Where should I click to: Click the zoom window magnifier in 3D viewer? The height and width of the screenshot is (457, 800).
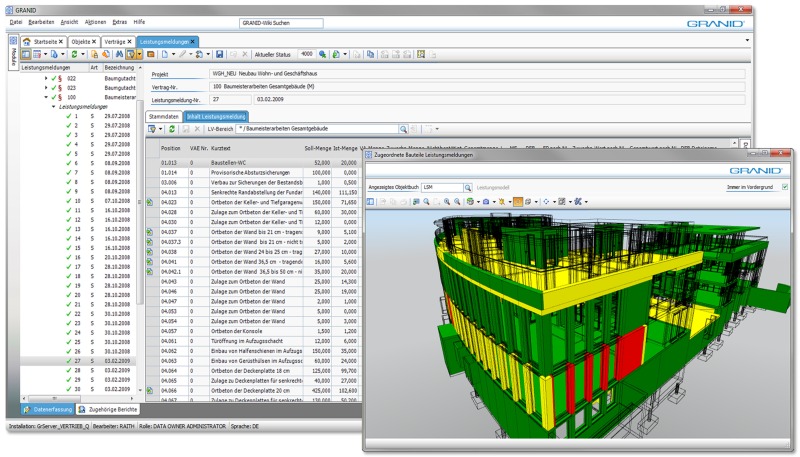[427, 202]
